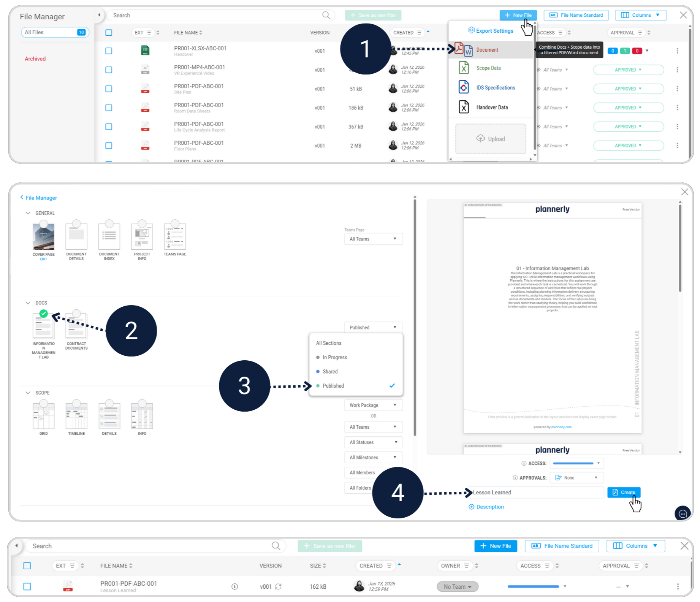Image resolution: width=700 pixels, height=602 pixels.
Task: Expand the Work Package dropdown
Action: tap(373, 405)
